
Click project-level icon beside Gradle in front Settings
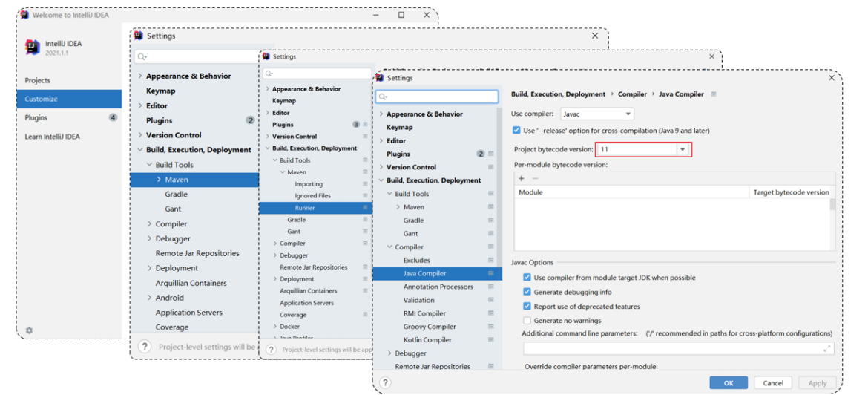pyautogui.click(x=491, y=221)
